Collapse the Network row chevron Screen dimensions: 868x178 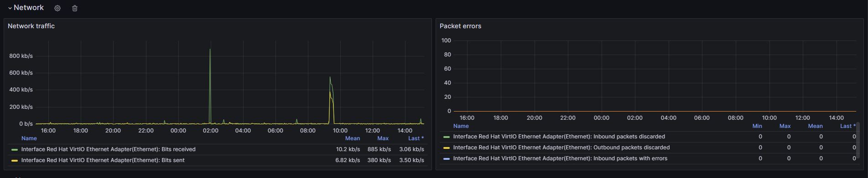(x=10, y=8)
